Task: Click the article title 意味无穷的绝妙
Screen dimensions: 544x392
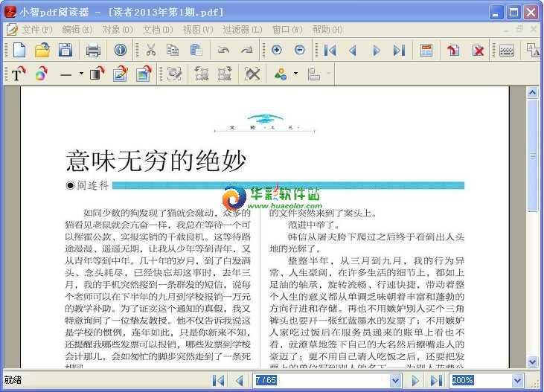Action: tap(156, 161)
